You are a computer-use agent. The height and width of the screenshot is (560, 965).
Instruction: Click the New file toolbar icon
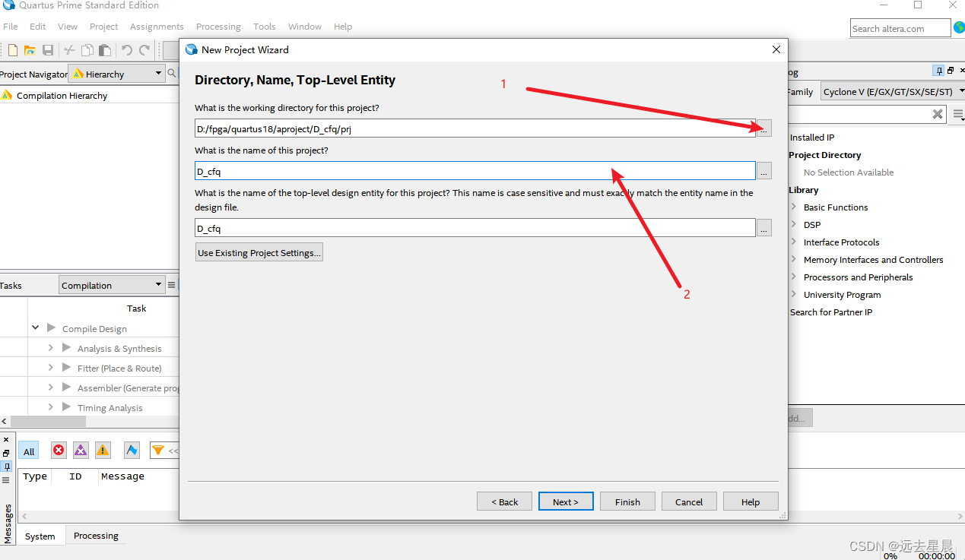pyautogui.click(x=13, y=50)
